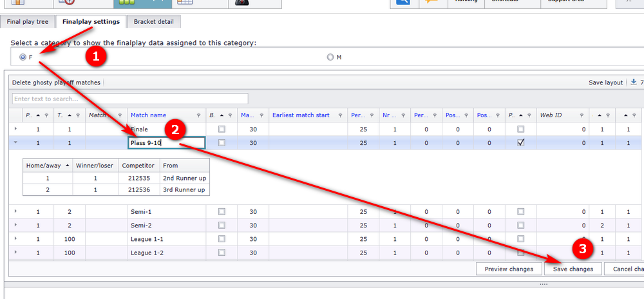Open filter icon of B. column
644x299 pixels.
(231, 115)
